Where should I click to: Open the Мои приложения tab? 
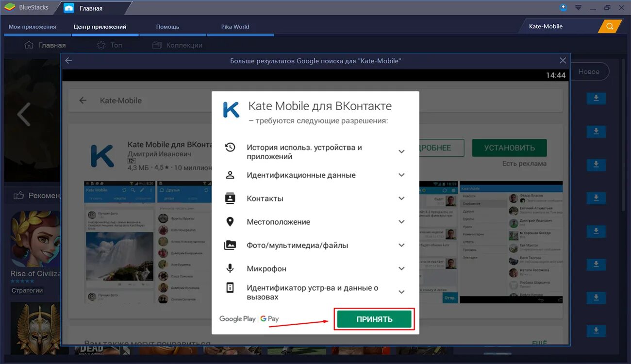click(x=33, y=27)
